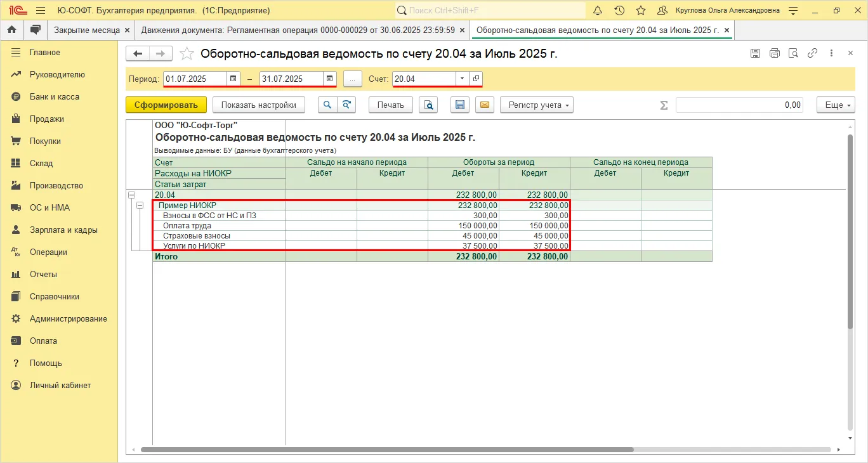This screenshot has height=463, width=868.
Task: Switch to Закрытие месяца tab
Action: [x=87, y=30]
